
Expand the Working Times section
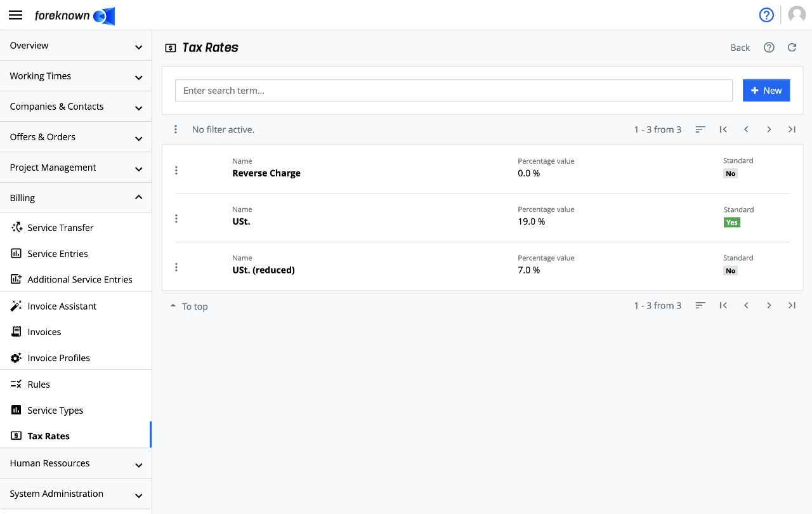click(x=75, y=76)
